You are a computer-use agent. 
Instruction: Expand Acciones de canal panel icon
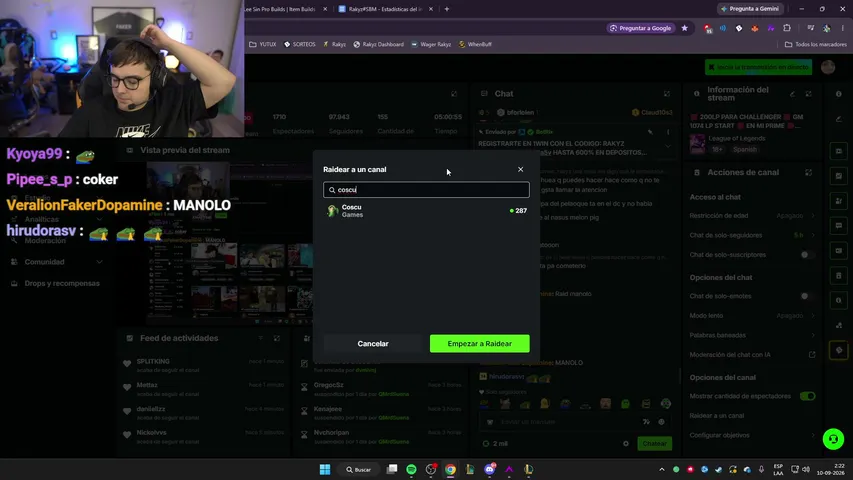click(x=809, y=173)
